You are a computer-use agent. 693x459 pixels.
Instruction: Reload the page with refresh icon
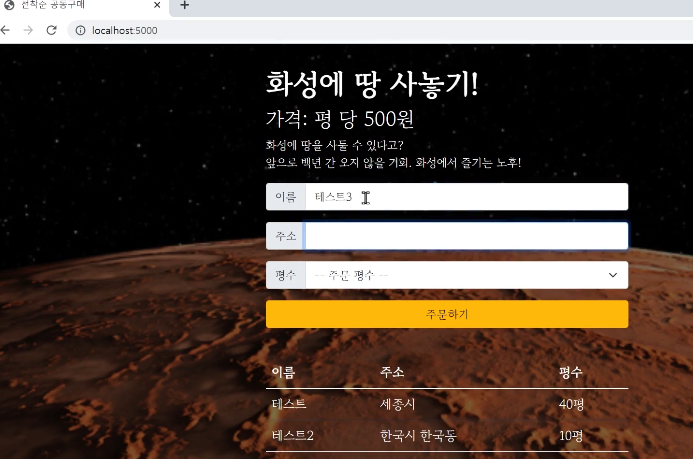tap(52, 30)
